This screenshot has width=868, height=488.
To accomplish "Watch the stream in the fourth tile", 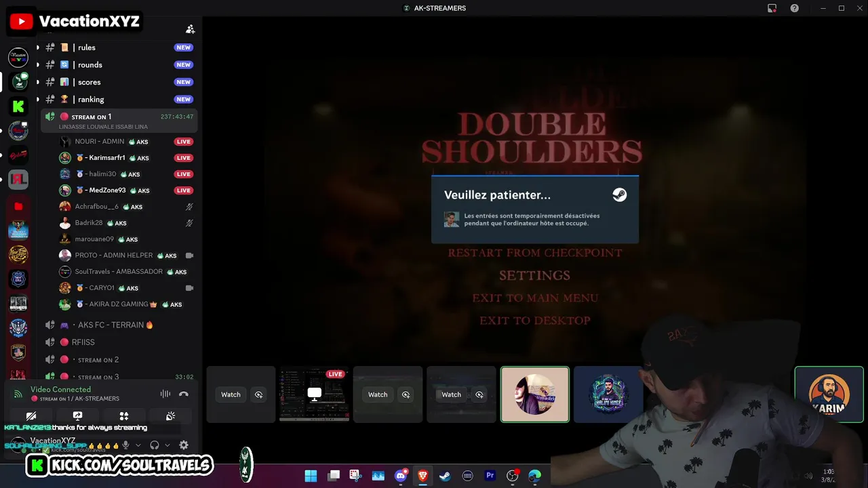I will click(451, 394).
